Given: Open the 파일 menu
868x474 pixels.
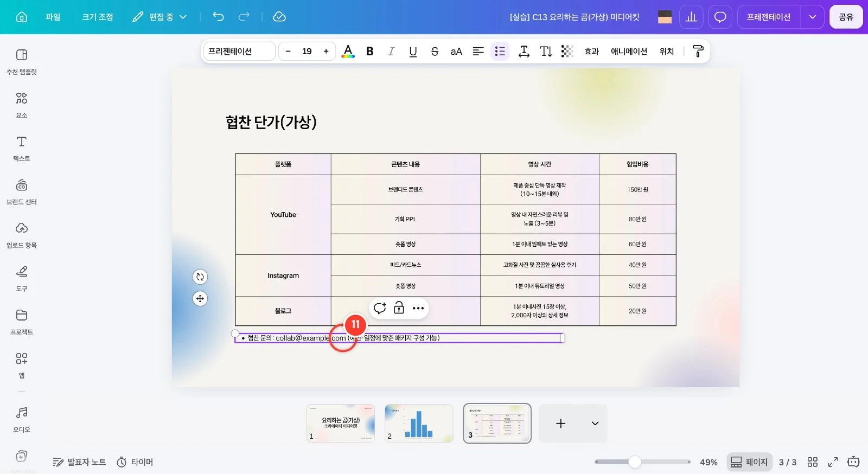Looking at the screenshot, I should 53,17.
